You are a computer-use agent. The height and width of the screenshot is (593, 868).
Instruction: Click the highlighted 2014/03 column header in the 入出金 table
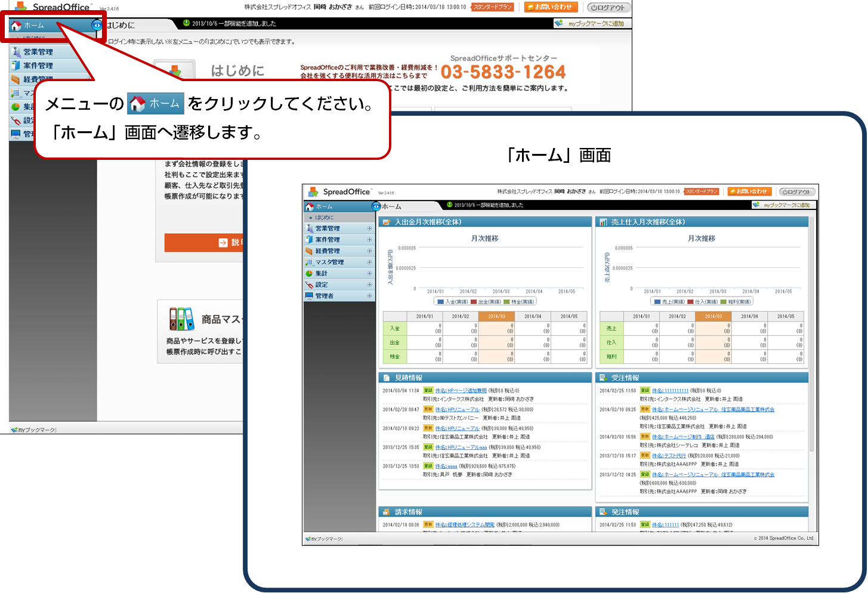click(496, 316)
